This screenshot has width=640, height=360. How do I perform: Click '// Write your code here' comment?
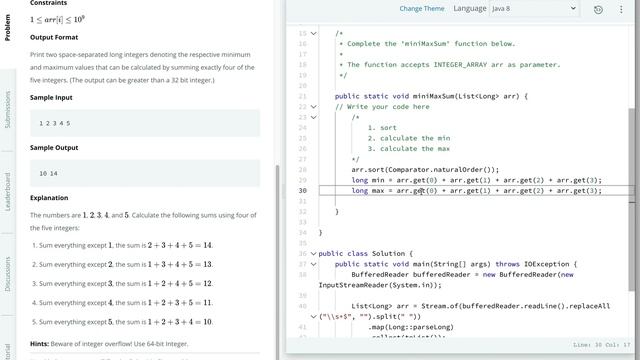click(x=382, y=107)
